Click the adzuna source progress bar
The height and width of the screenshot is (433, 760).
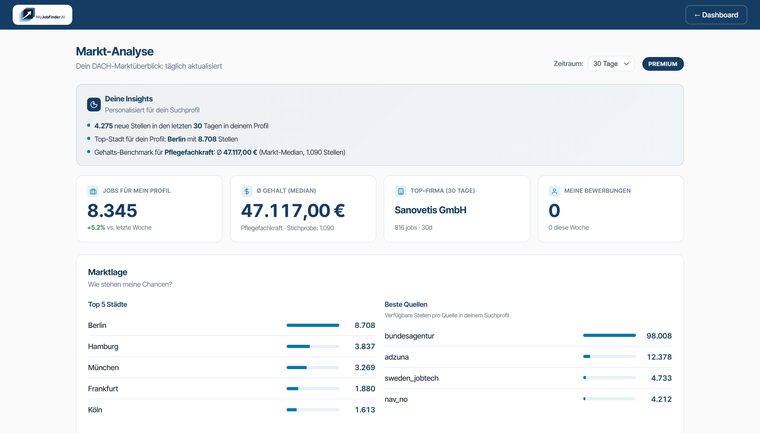click(609, 356)
